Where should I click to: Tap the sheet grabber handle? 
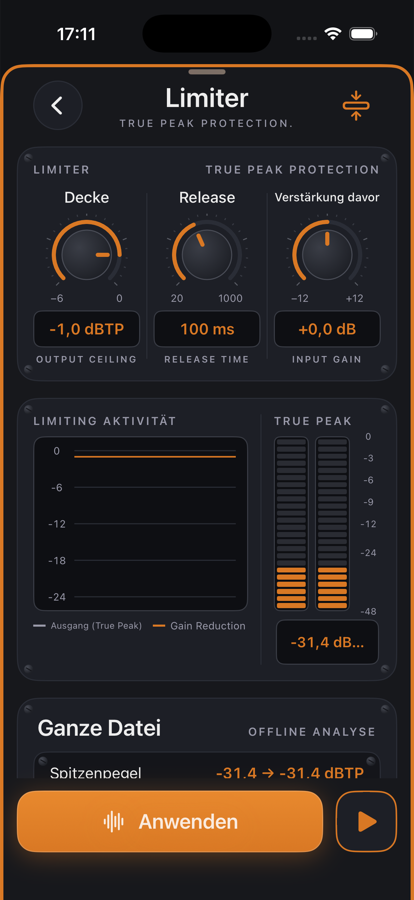coord(207,72)
